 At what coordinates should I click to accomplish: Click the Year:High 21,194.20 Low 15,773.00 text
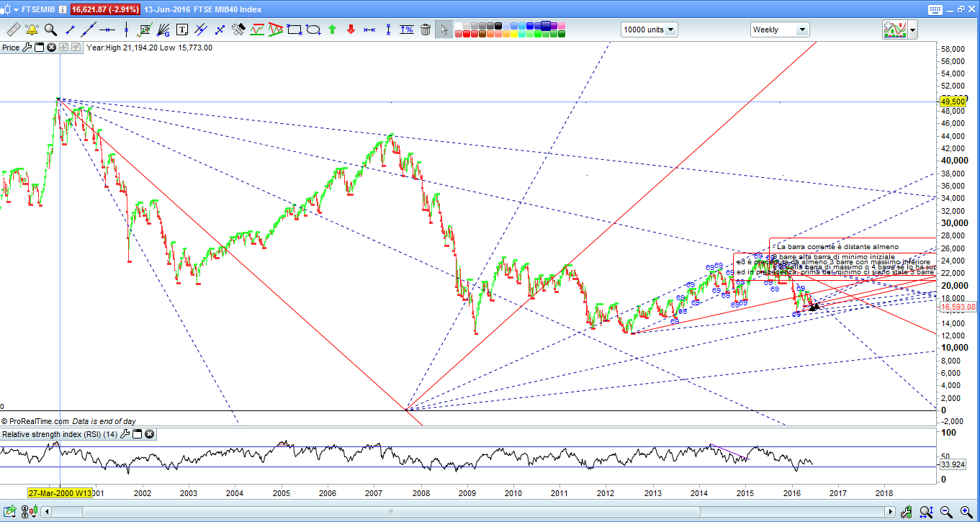pos(149,48)
